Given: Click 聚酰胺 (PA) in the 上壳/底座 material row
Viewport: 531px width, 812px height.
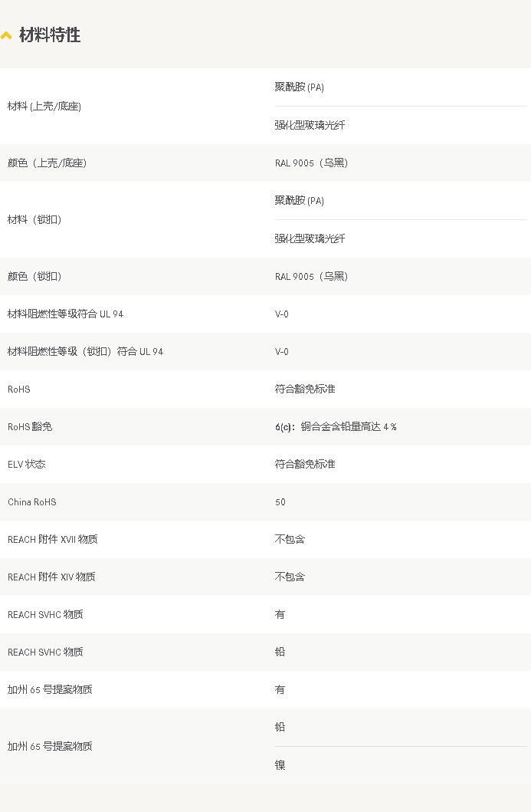Looking at the screenshot, I should click(x=300, y=87).
